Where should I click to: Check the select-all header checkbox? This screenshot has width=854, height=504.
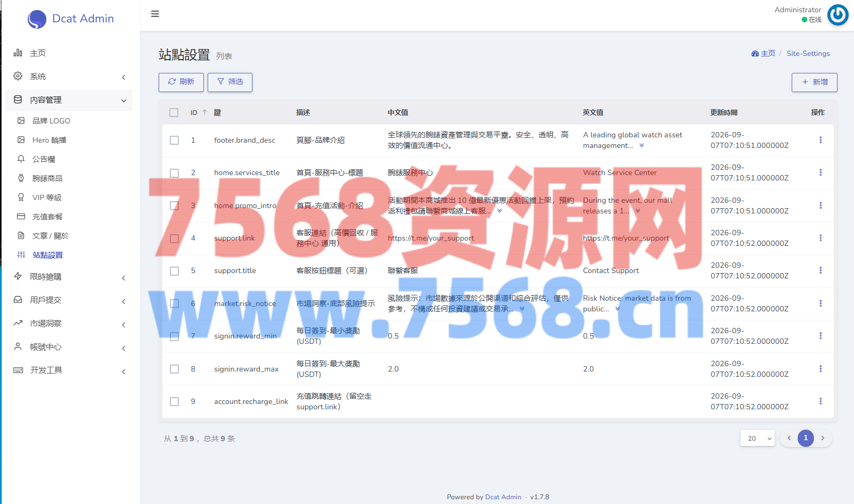pos(174,112)
